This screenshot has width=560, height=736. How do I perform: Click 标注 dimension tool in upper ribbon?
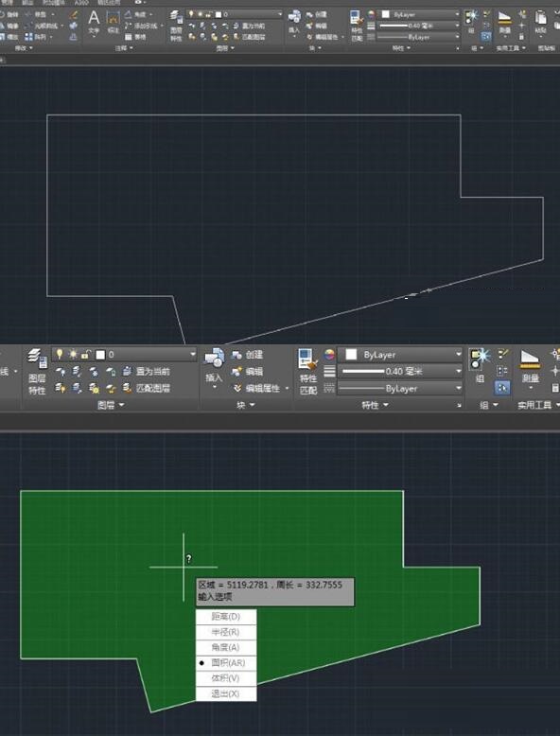click(114, 22)
